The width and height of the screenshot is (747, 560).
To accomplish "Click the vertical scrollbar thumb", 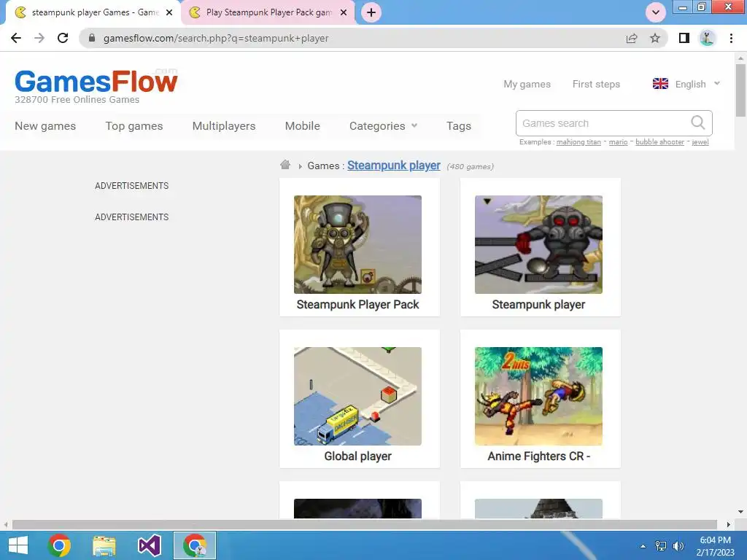I will (x=740, y=90).
